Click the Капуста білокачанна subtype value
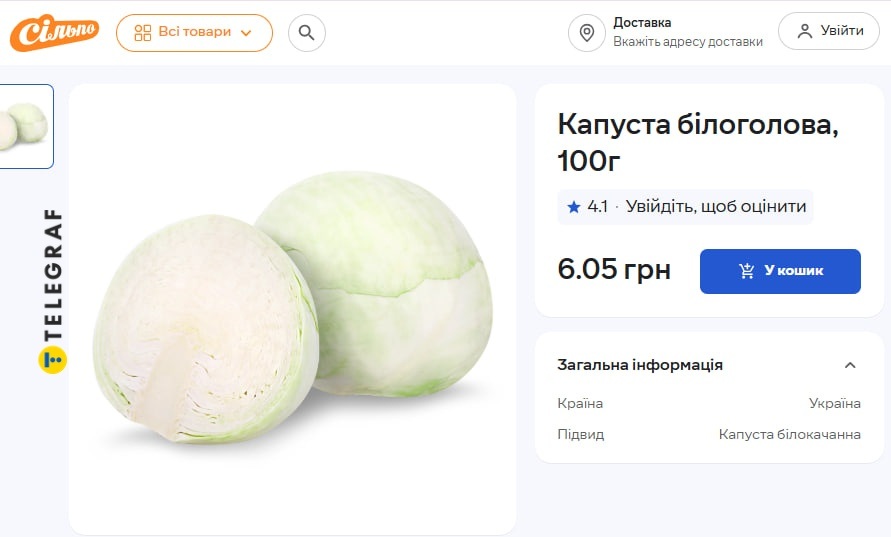 (789, 434)
